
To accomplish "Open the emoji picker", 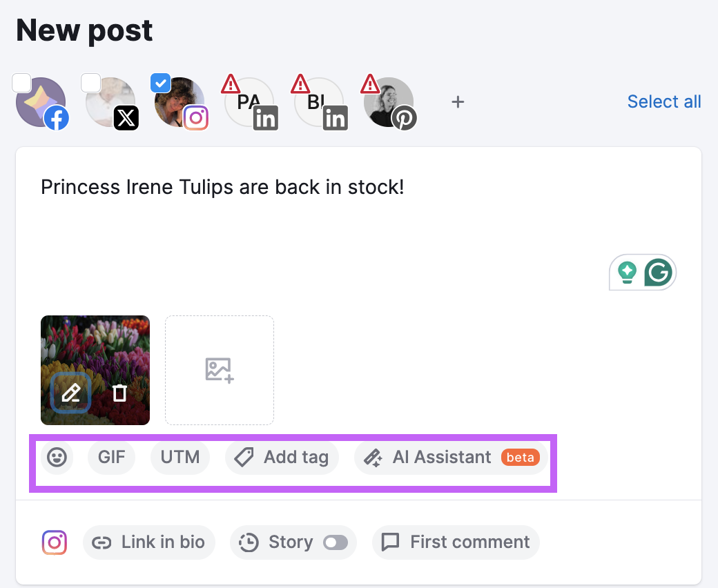I will point(57,457).
